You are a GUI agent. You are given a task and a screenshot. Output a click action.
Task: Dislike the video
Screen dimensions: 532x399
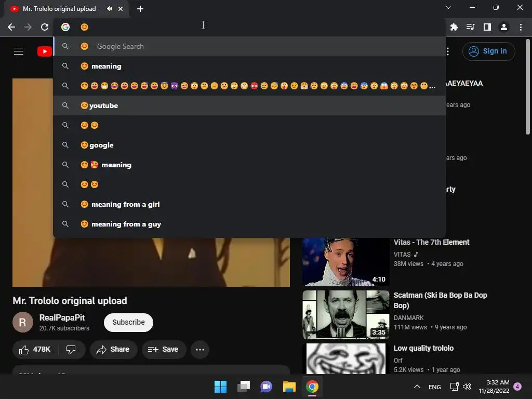71,350
